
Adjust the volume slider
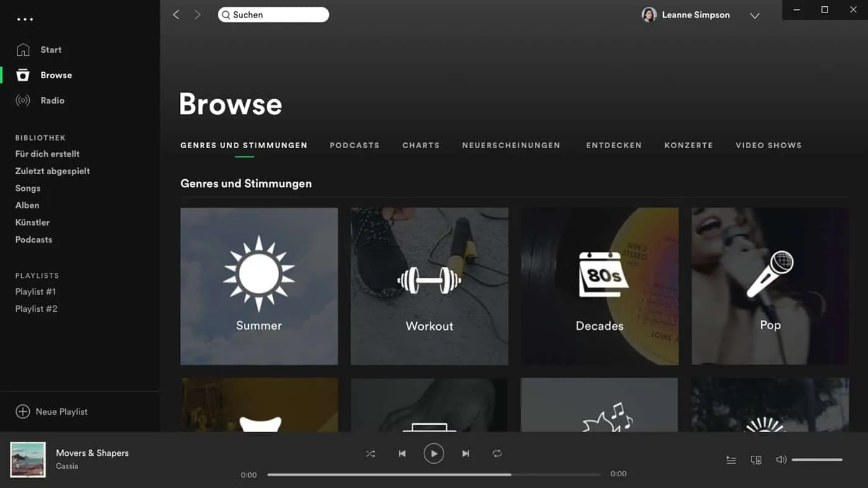coord(817,460)
